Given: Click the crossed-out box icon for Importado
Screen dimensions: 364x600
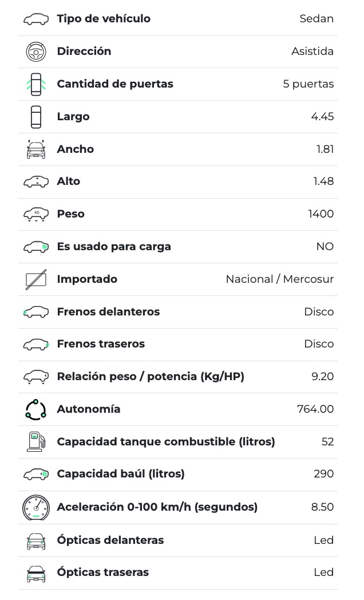Looking at the screenshot, I should (x=36, y=279).
